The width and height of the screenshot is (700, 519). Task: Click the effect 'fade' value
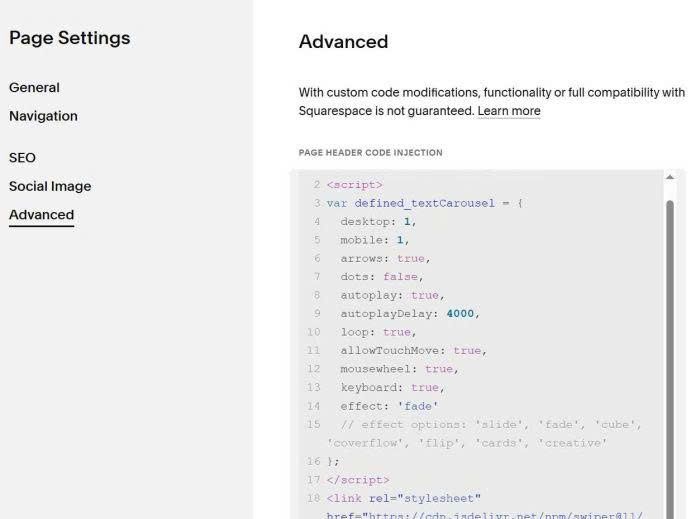417,406
